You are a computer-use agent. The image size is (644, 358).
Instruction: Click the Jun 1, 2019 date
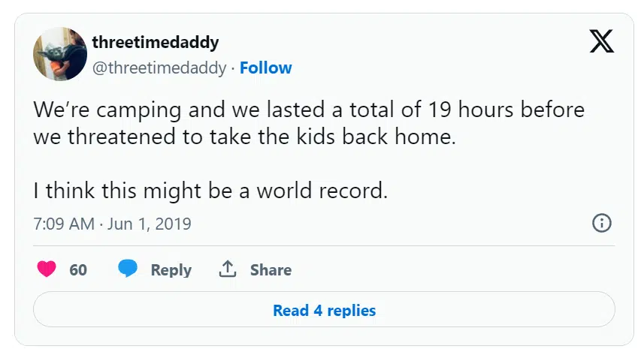149,224
